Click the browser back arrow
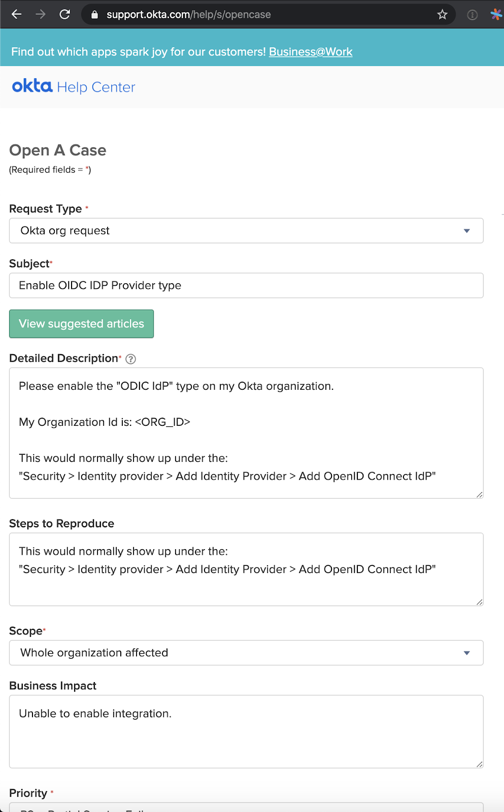Viewport: 504px width, 812px height. pyautogui.click(x=17, y=14)
